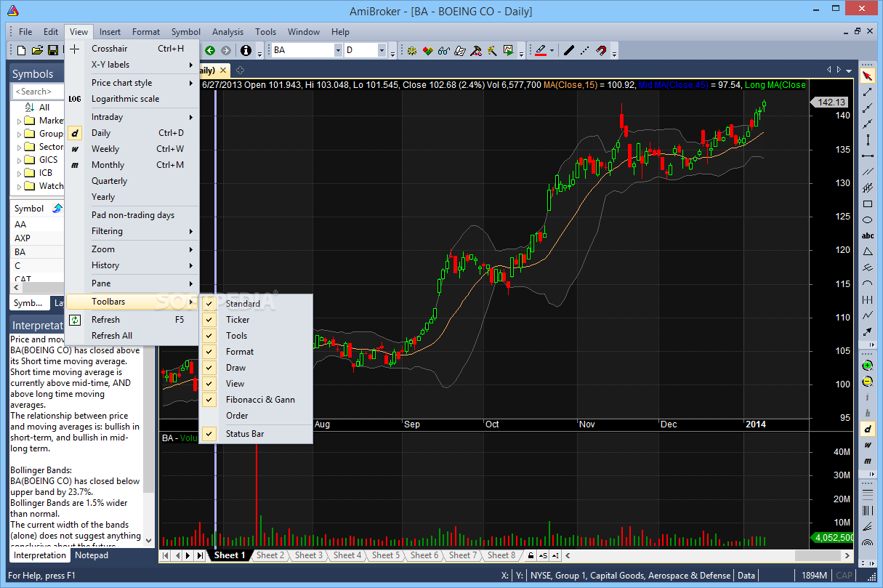This screenshot has width=883, height=588.
Task: Open the Filtering submenu
Action: 132,231
